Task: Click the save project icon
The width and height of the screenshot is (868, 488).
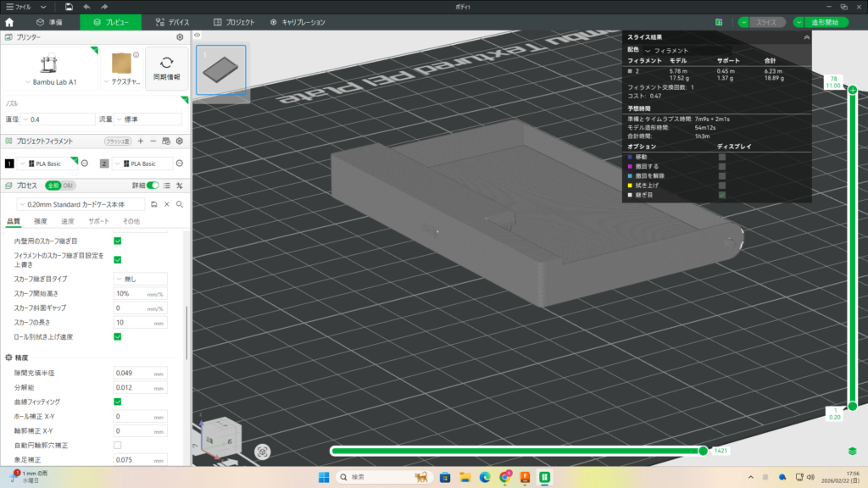Action: (x=68, y=7)
